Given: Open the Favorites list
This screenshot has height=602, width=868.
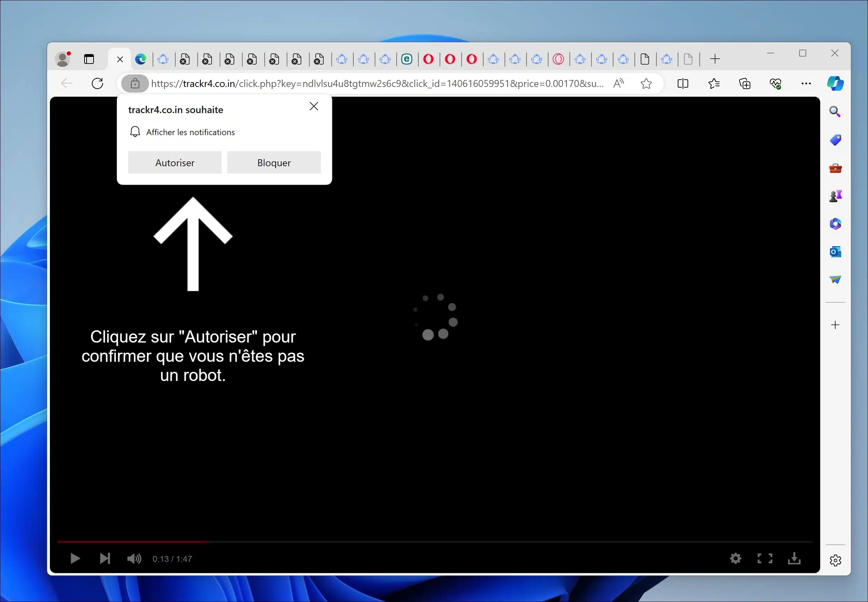Looking at the screenshot, I should 714,83.
